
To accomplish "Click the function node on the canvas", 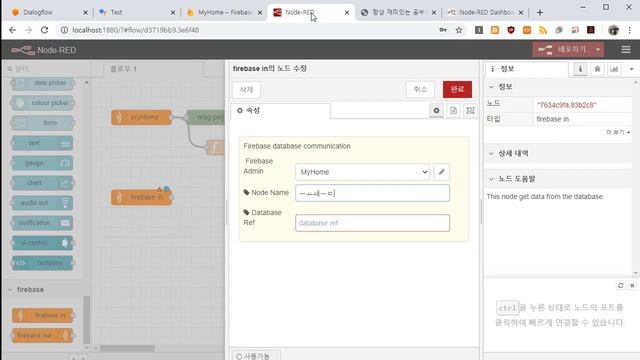I will tap(215, 147).
